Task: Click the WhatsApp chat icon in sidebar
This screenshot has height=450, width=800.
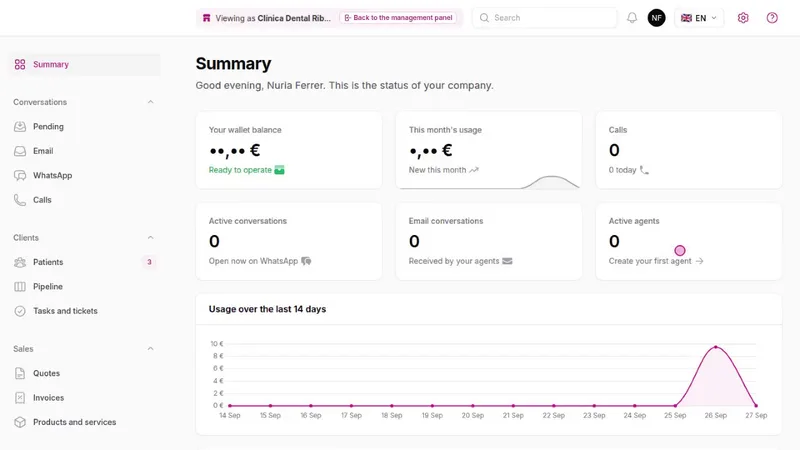Action: tap(20, 176)
